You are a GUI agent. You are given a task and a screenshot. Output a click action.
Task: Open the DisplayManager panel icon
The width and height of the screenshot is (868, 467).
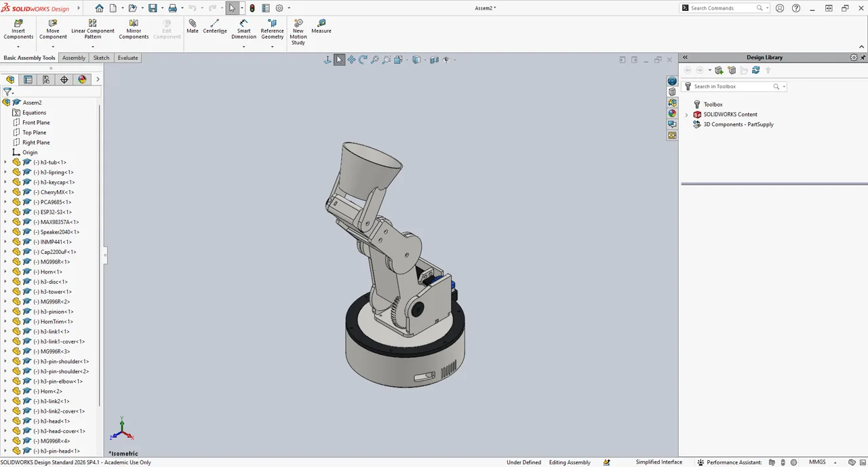point(82,79)
